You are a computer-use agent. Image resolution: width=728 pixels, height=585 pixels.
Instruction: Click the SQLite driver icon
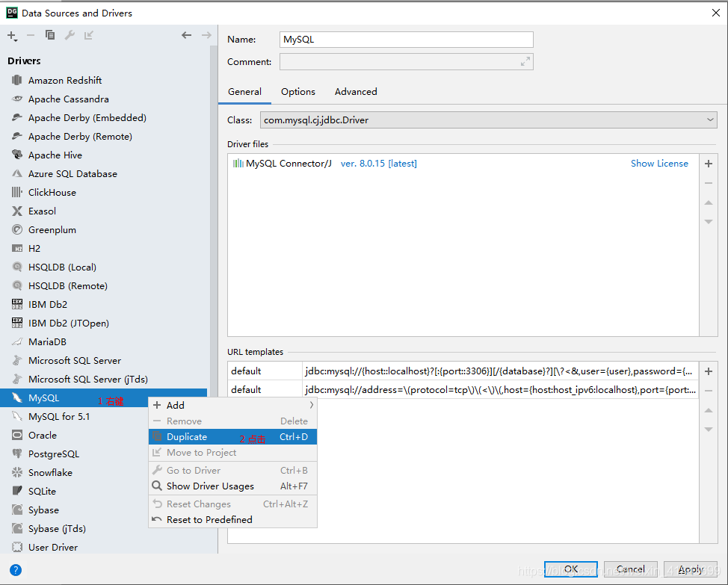tap(17, 491)
